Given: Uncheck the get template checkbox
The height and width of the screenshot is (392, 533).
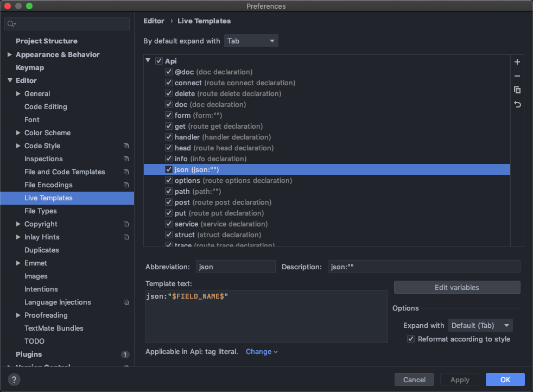Looking at the screenshot, I should pos(169,126).
